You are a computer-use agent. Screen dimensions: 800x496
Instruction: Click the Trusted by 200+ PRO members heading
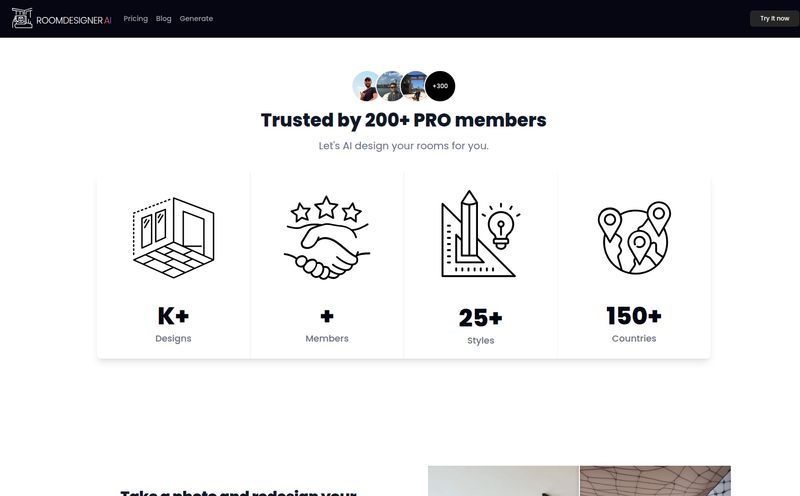[x=404, y=120]
